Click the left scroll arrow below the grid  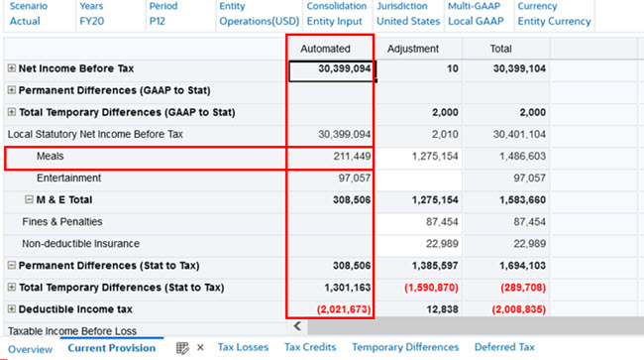coord(297,326)
